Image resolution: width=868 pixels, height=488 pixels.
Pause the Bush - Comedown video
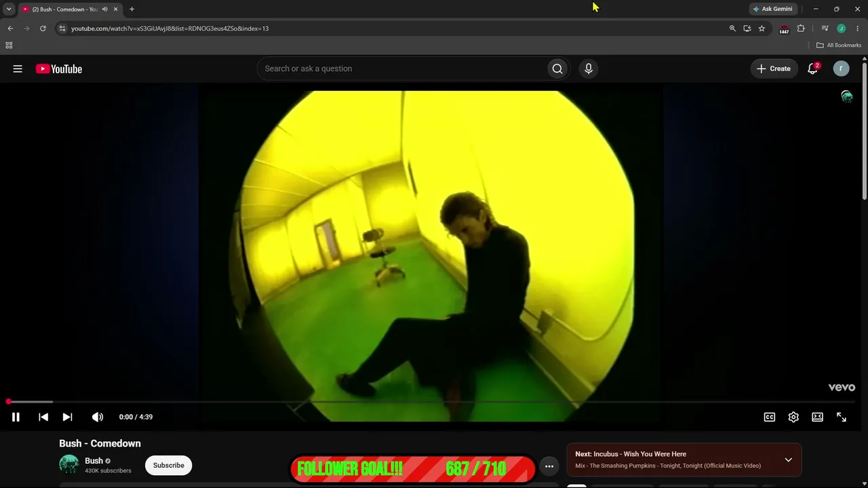(16, 417)
